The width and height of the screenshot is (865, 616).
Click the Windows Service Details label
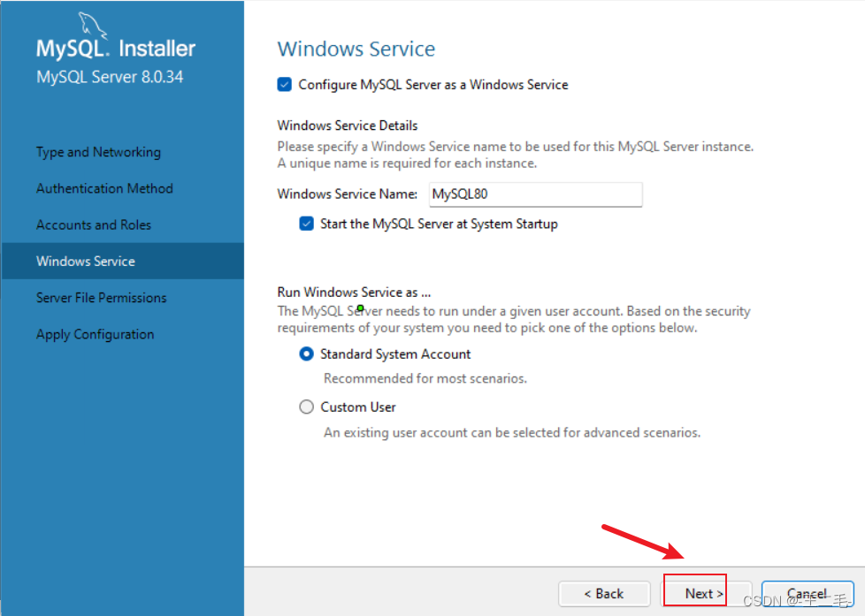tap(348, 125)
